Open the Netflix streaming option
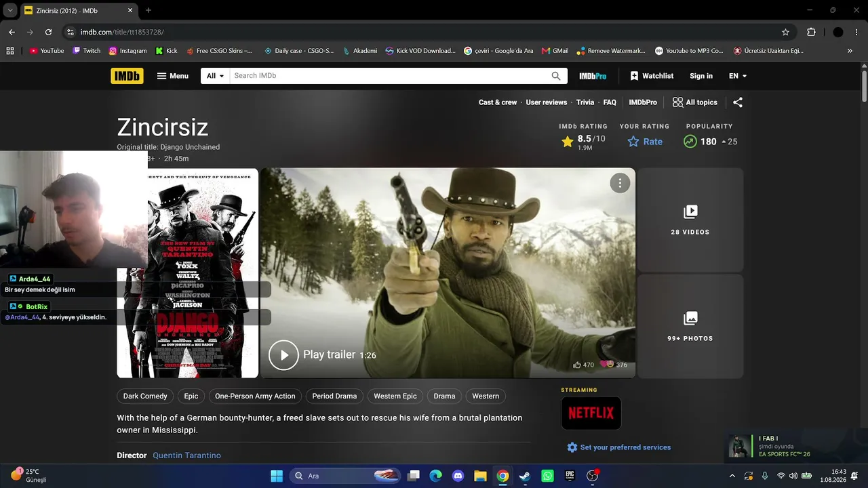Viewport: 868px width, 488px height. [591, 413]
